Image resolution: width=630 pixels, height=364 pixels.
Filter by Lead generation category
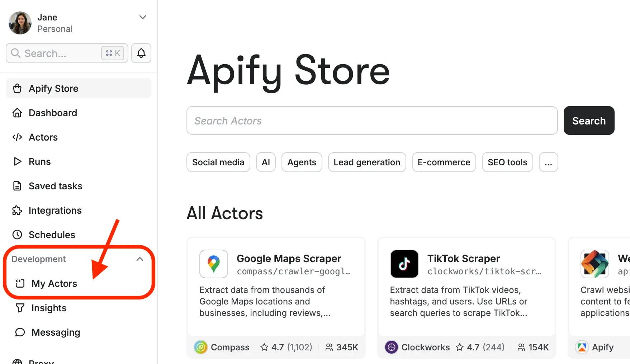pos(367,162)
